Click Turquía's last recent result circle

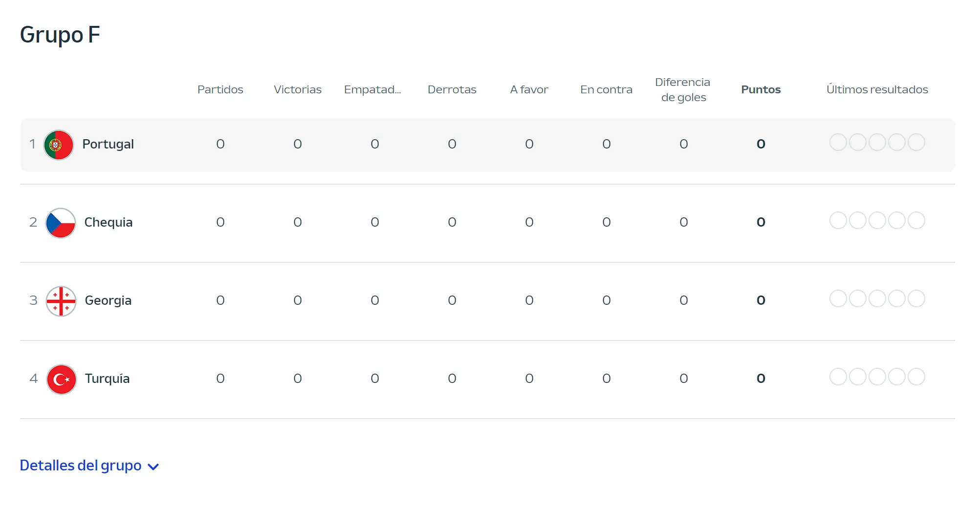[x=916, y=377]
